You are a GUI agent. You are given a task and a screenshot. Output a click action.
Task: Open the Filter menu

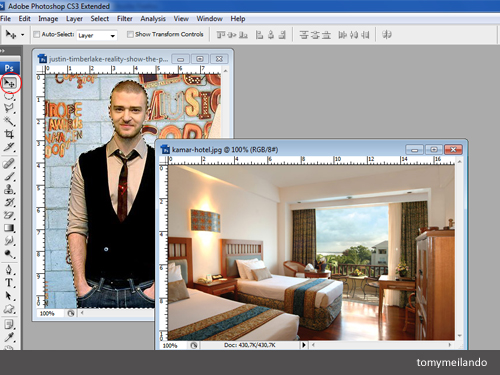pyautogui.click(x=125, y=19)
